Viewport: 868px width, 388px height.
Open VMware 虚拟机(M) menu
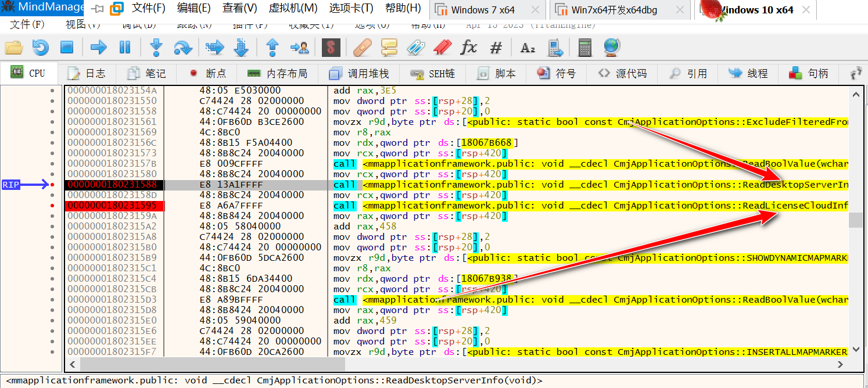(x=293, y=8)
